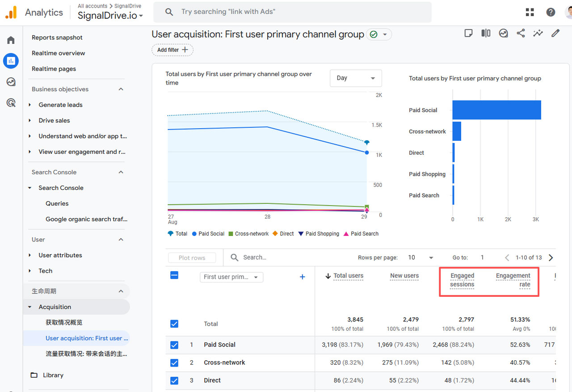Click the Customize report pencil icon
Image resolution: width=572 pixels, height=392 pixels.
(555, 33)
